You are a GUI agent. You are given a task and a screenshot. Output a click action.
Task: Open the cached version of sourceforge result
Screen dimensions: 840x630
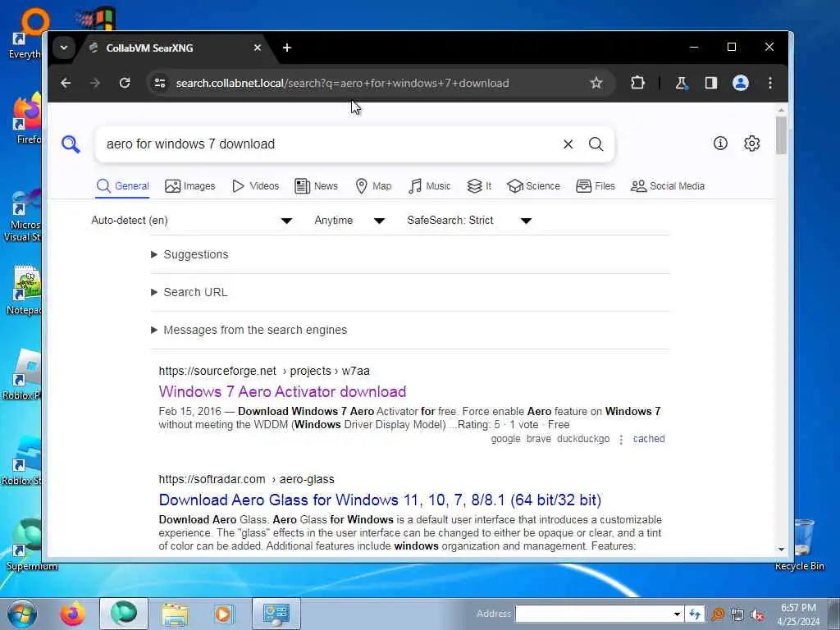(649, 439)
